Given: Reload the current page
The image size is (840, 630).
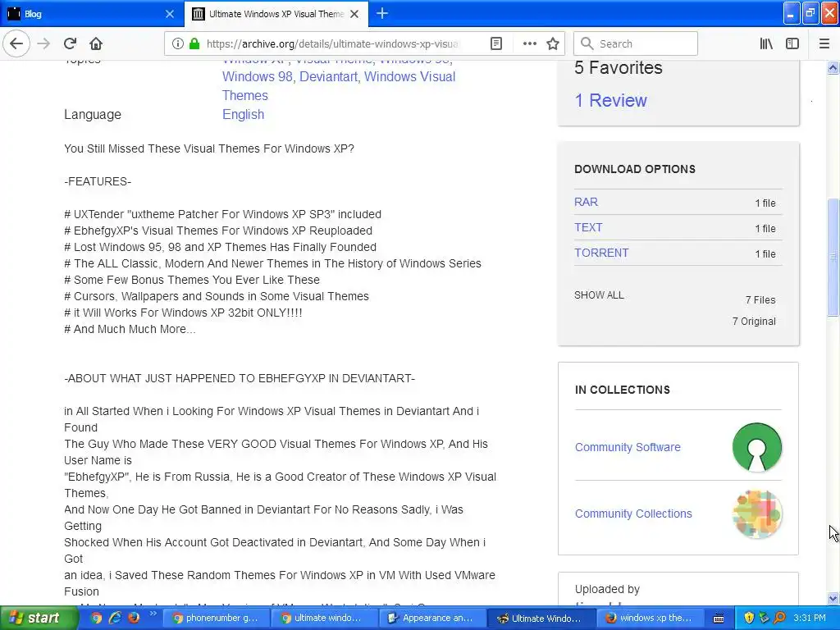Looking at the screenshot, I should point(71,43).
